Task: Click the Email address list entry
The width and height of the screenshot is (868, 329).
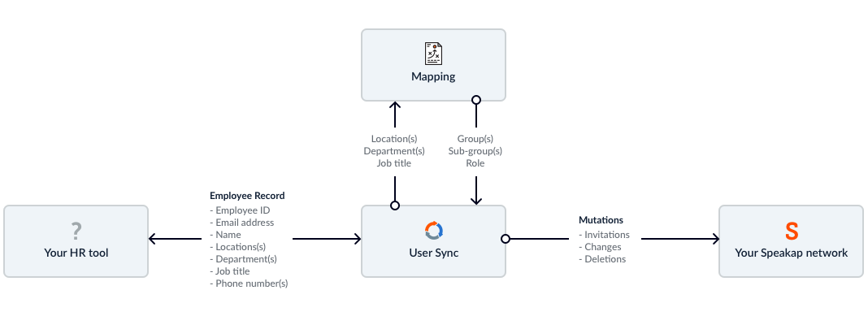Action: (242, 223)
